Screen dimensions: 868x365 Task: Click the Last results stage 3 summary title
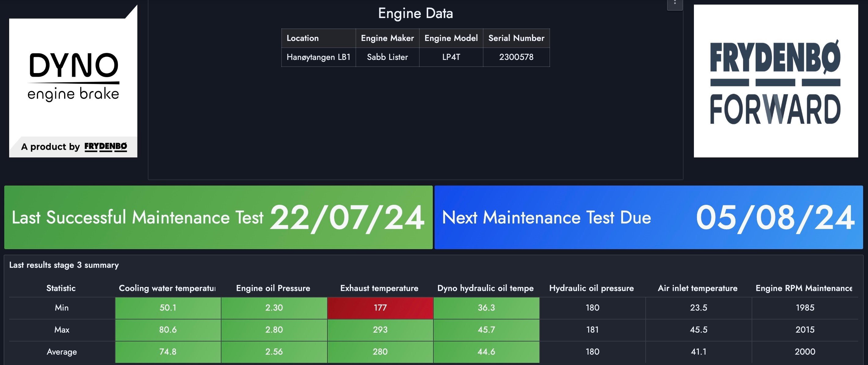(x=64, y=265)
